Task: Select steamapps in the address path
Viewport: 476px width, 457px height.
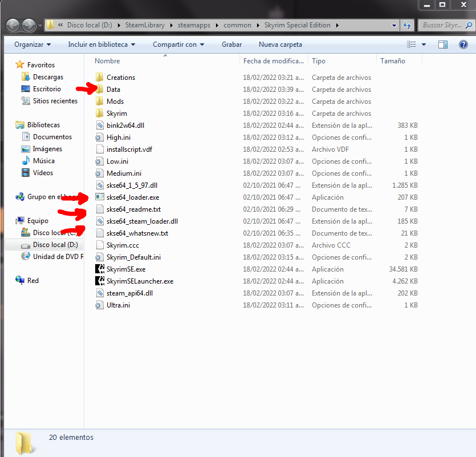Action: coord(194,25)
